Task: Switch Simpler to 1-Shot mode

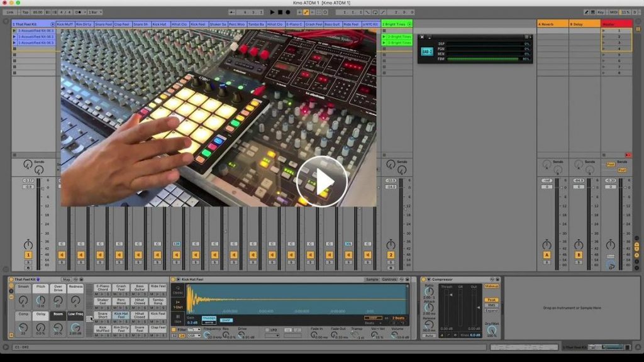Action: [x=178, y=304]
